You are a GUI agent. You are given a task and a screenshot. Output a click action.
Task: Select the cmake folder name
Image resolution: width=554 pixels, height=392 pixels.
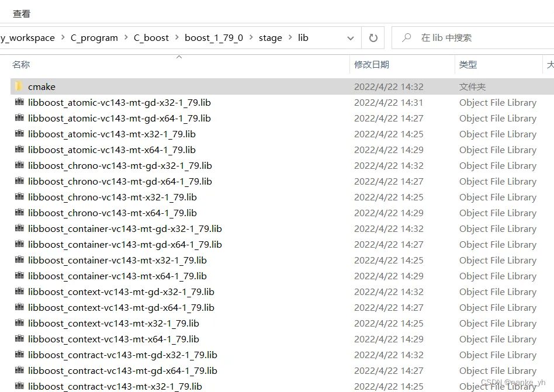[41, 87]
